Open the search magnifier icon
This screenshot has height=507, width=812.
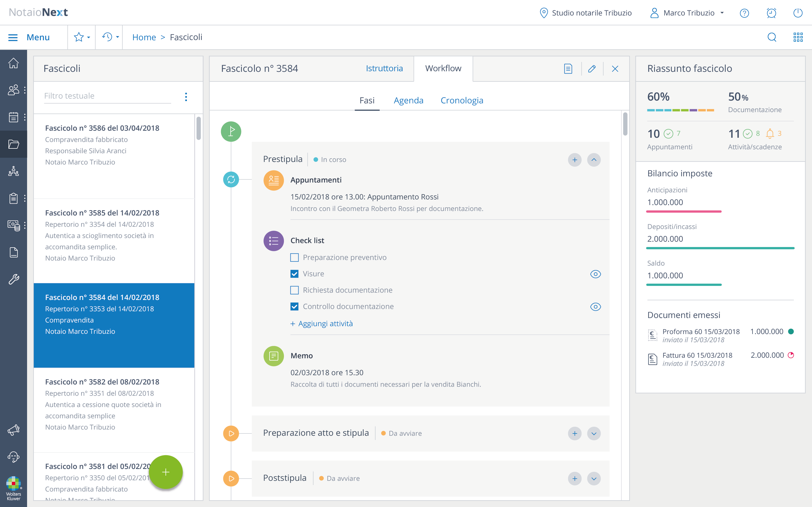[772, 37]
